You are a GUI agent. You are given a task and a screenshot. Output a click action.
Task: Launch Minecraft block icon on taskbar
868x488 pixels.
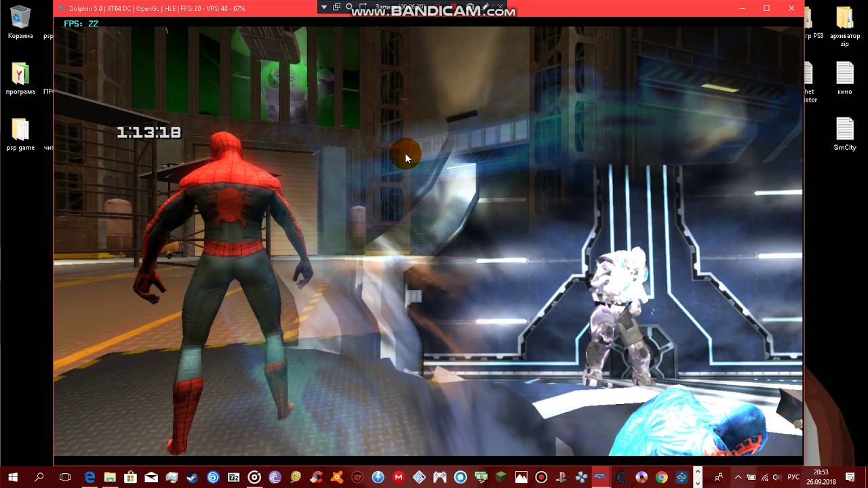[500, 477]
